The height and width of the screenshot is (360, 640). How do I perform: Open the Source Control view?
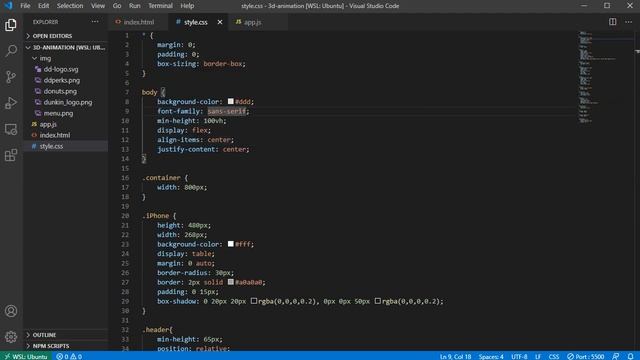tap(11, 77)
